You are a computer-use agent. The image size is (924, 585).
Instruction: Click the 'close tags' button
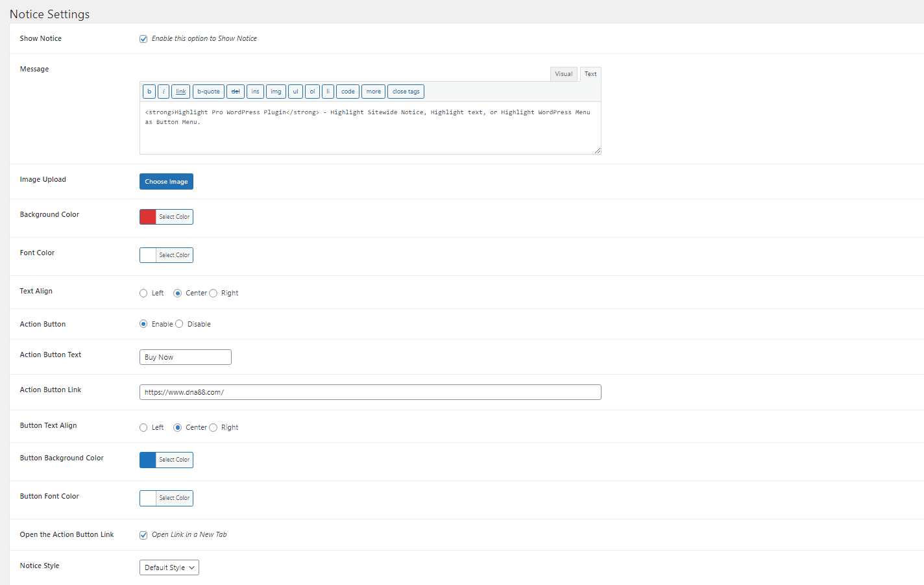[x=406, y=92]
